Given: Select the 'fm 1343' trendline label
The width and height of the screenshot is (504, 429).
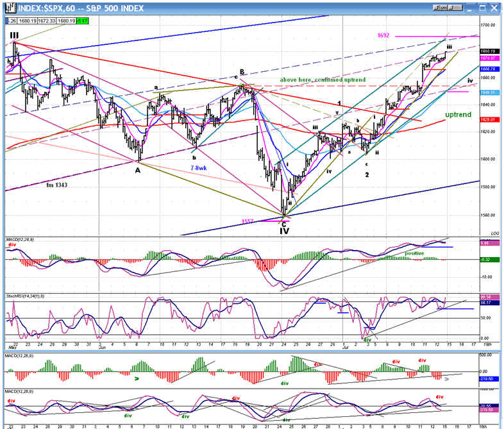Looking at the screenshot, I should coord(56,185).
